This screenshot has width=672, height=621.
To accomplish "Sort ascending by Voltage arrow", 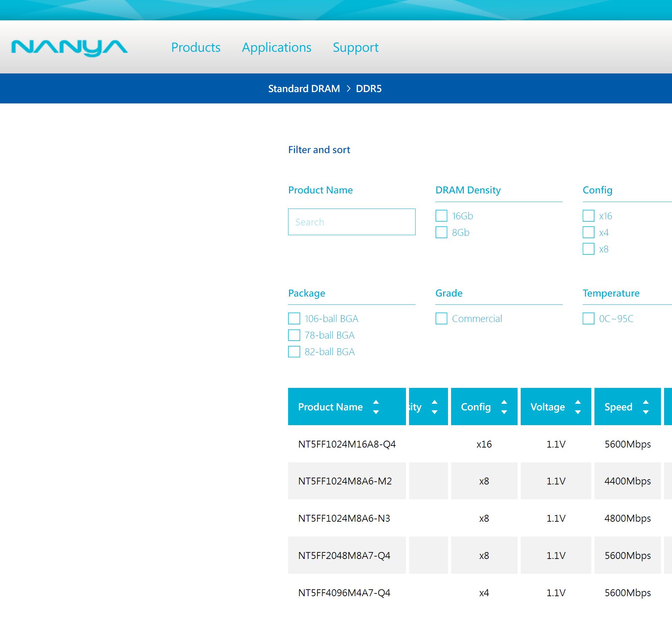I will tap(578, 402).
